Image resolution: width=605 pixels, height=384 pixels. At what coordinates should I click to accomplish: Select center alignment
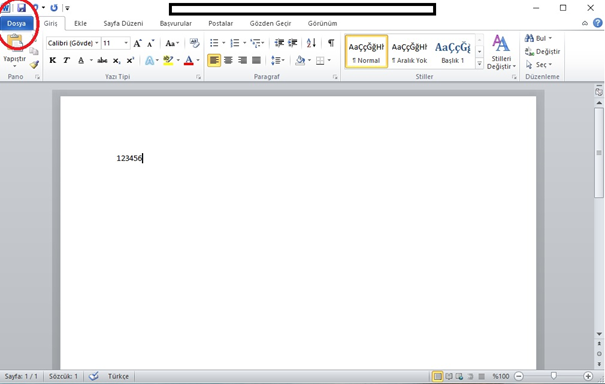(x=228, y=60)
